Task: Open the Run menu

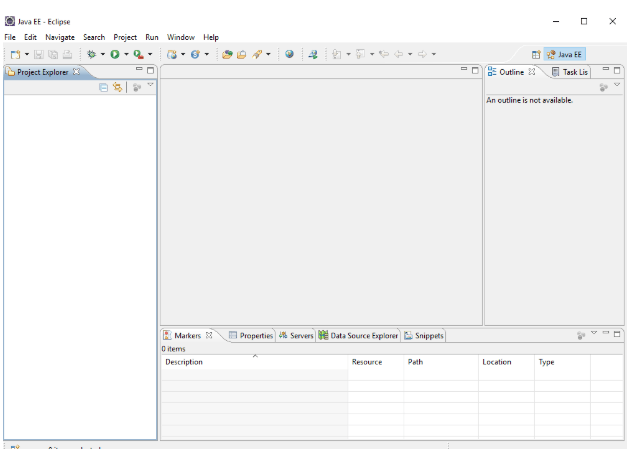Action: pyautogui.click(x=152, y=37)
